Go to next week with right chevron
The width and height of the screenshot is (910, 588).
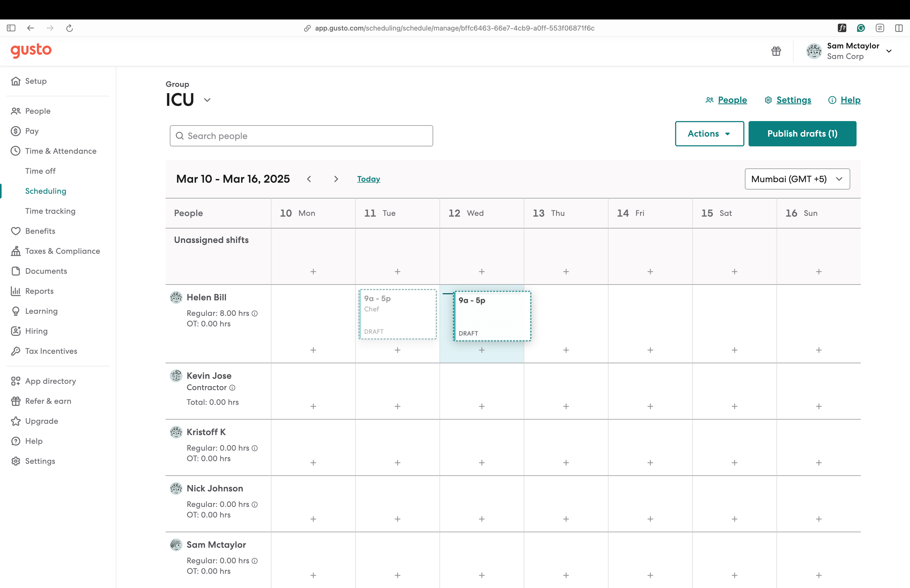coord(336,179)
